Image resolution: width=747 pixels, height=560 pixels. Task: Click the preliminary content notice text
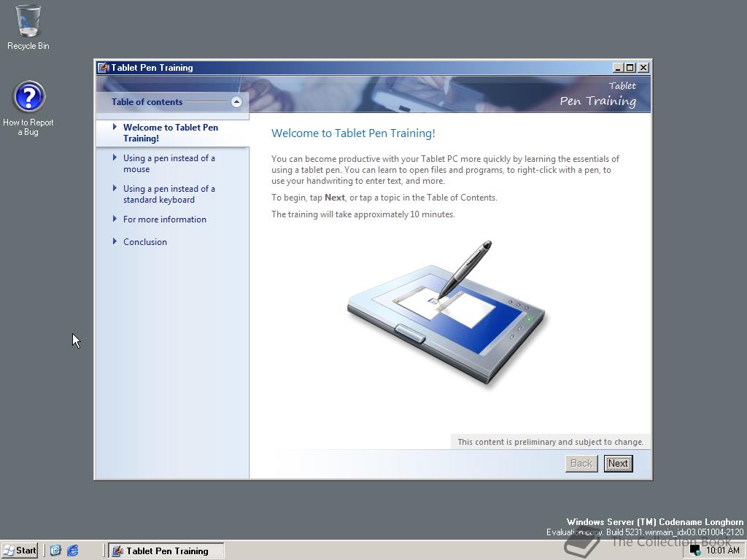click(x=550, y=442)
